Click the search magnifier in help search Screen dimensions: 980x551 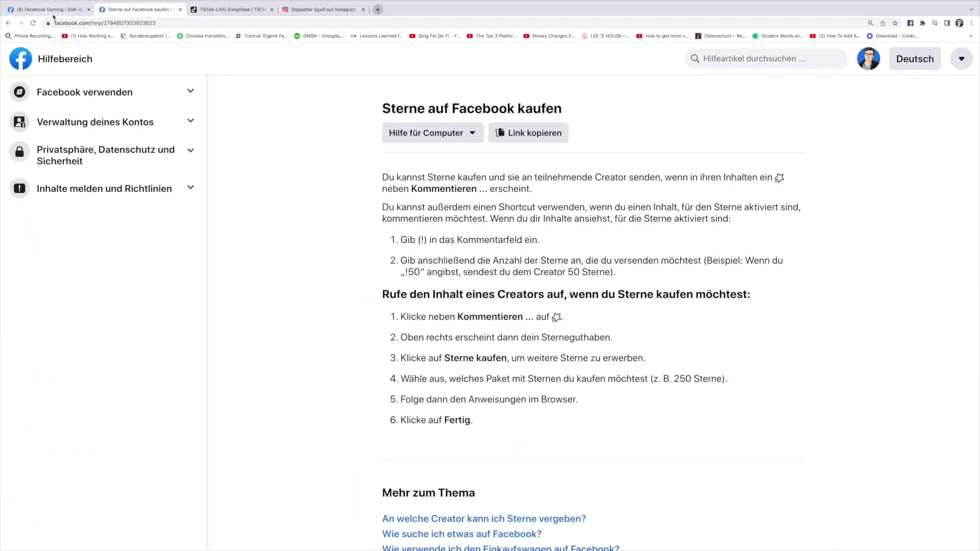[695, 59]
